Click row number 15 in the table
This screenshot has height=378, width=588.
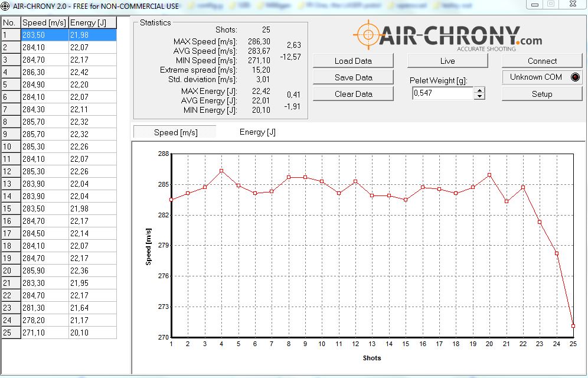[11, 208]
